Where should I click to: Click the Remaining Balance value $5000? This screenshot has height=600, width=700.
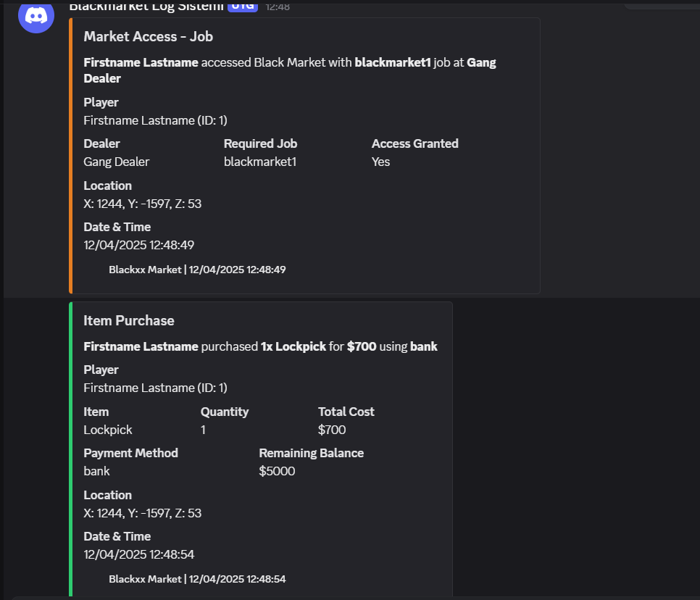[277, 472]
